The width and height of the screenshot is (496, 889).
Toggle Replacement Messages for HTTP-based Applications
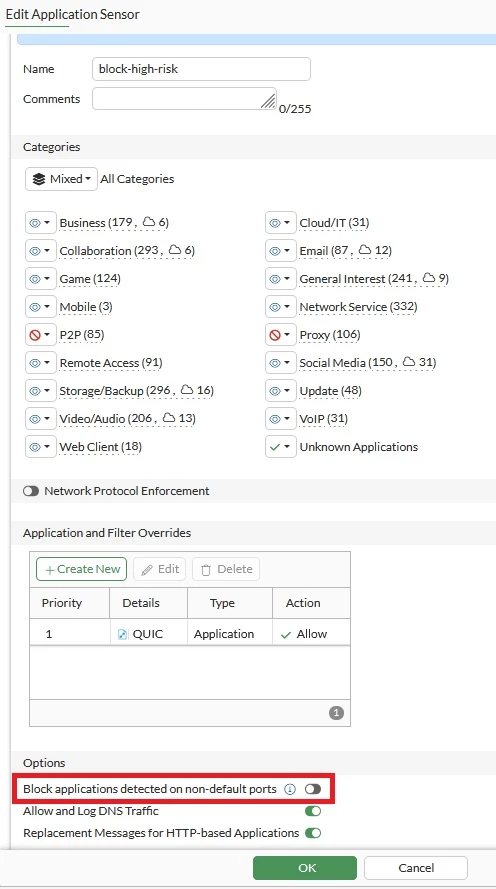[x=313, y=833]
